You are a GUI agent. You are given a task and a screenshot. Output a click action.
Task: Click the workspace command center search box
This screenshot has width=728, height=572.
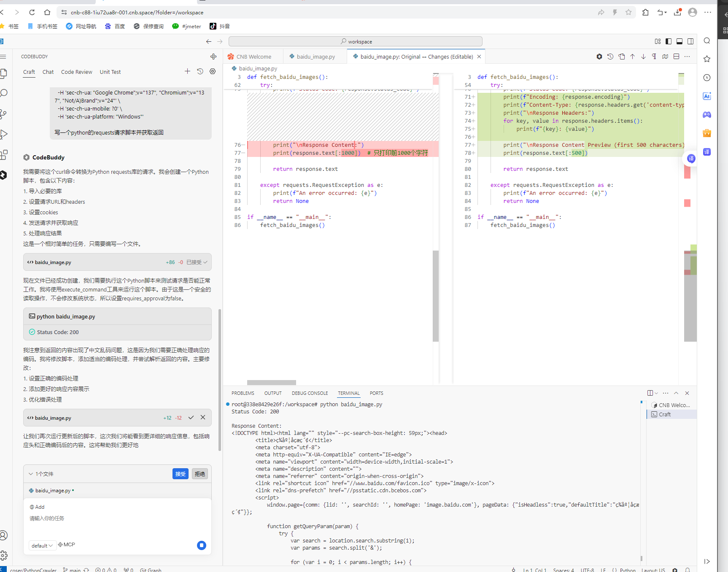point(356,41)
